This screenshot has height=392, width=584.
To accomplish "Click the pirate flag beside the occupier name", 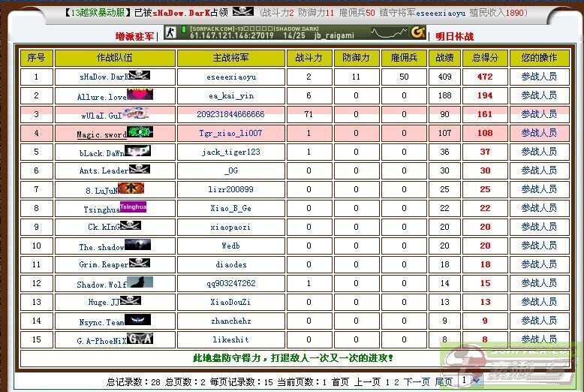I will coord(242,12).
